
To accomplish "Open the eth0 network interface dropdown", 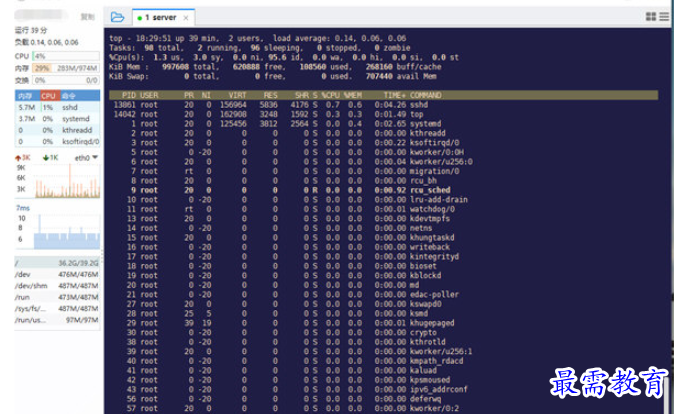I will pyautogui.click(x=86, y=158).
